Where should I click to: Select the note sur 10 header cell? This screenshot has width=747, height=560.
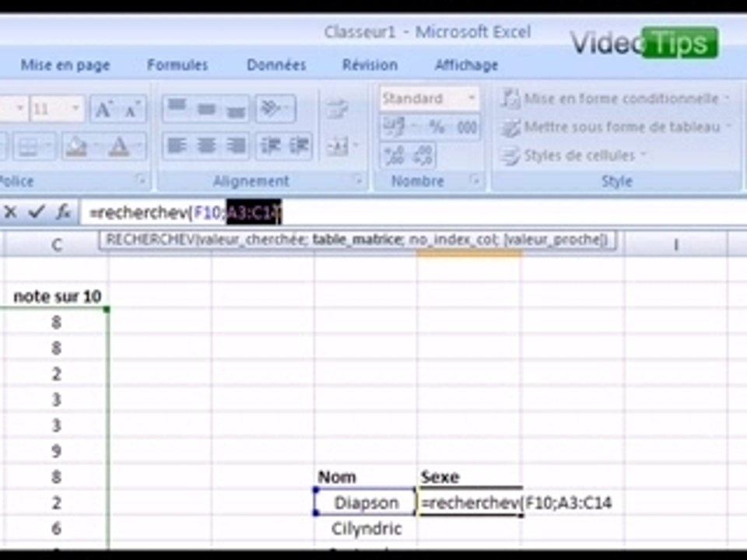tap(57, 296)
